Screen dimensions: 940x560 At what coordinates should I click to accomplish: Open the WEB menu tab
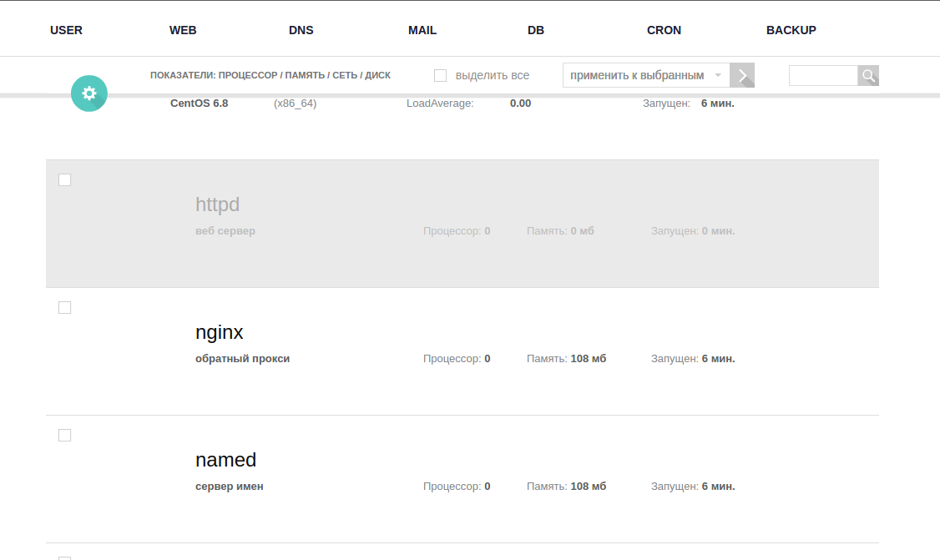pyautogui.click(x=183, y=30)
